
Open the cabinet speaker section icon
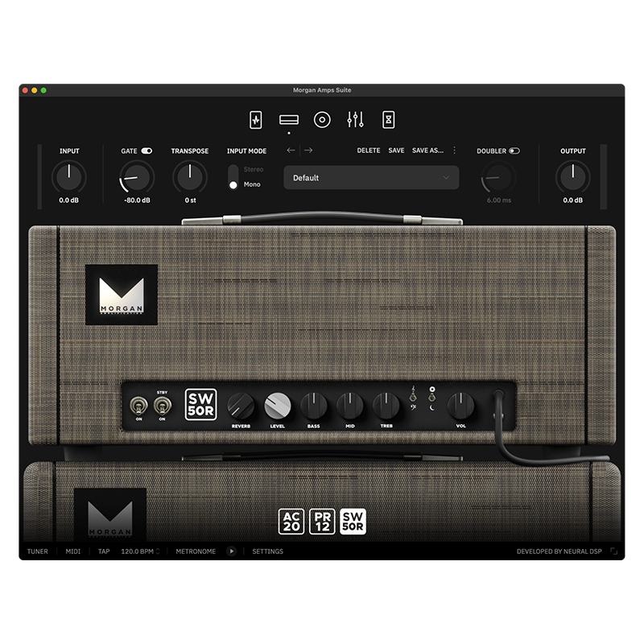(322, 120)
